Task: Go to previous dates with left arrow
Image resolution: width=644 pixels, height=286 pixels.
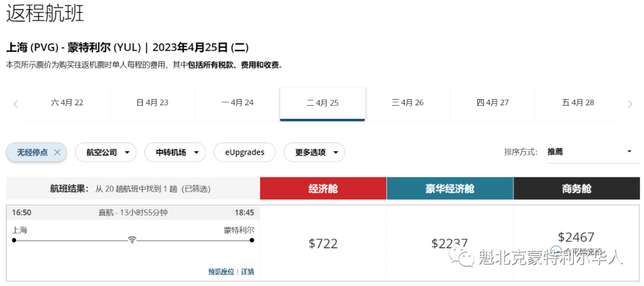Action: 16,104
